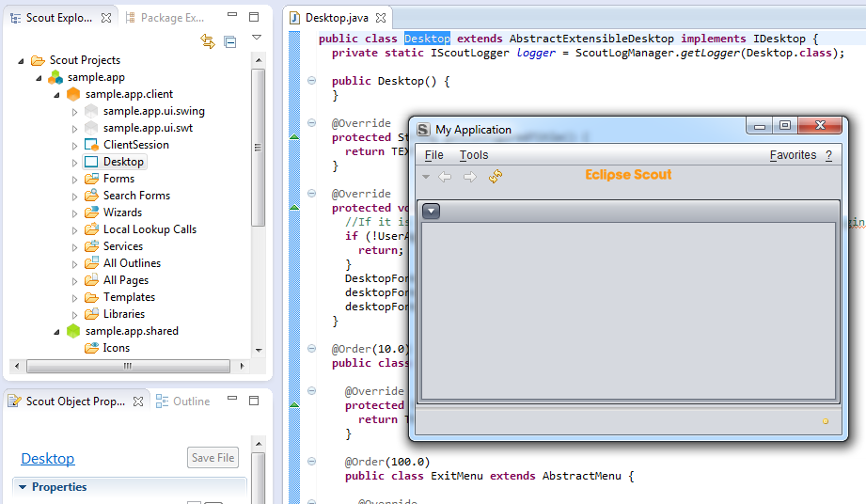This screenshot has height=504, width=866.
Task: Click the ExitMenu class name in code
Action: click(x=457, y=476)
